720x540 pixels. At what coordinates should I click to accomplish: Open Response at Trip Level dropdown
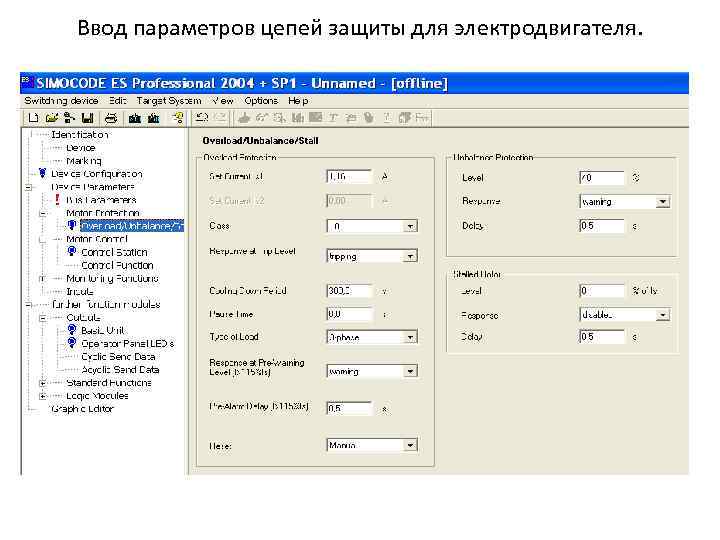point(410,256)
